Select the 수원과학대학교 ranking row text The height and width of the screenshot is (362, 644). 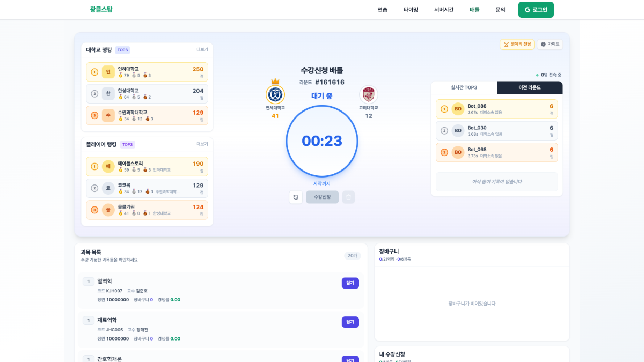134,113
